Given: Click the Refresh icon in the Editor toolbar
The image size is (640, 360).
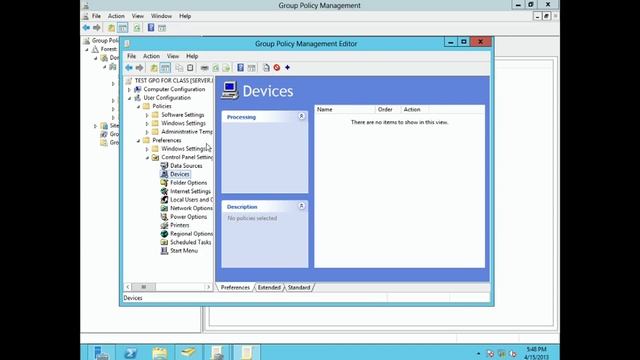Looking at the screenshot, I should coord(216,68).
